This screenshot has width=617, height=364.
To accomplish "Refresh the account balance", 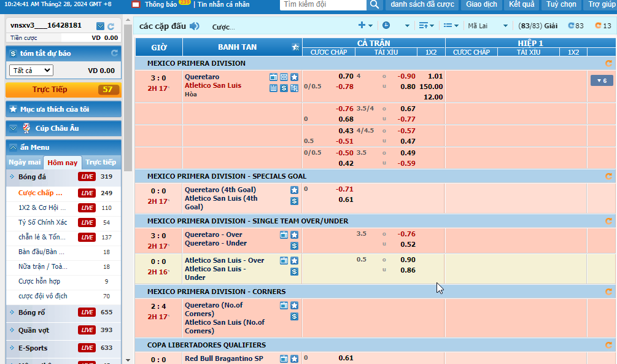I will click(x=111, y=26).
